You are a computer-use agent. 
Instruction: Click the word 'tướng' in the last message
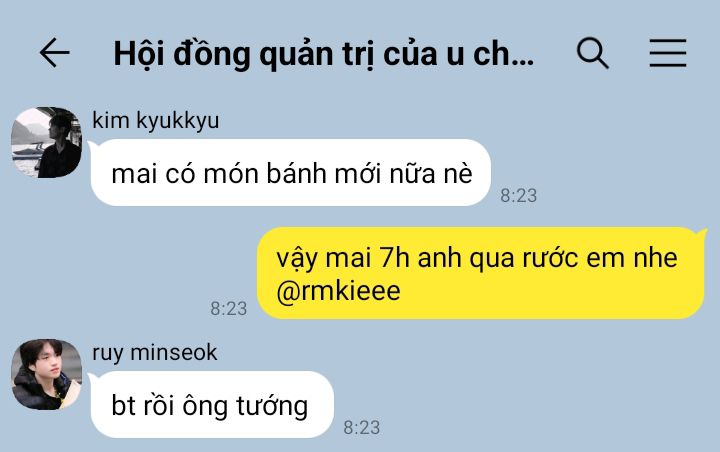coord(272,406)
